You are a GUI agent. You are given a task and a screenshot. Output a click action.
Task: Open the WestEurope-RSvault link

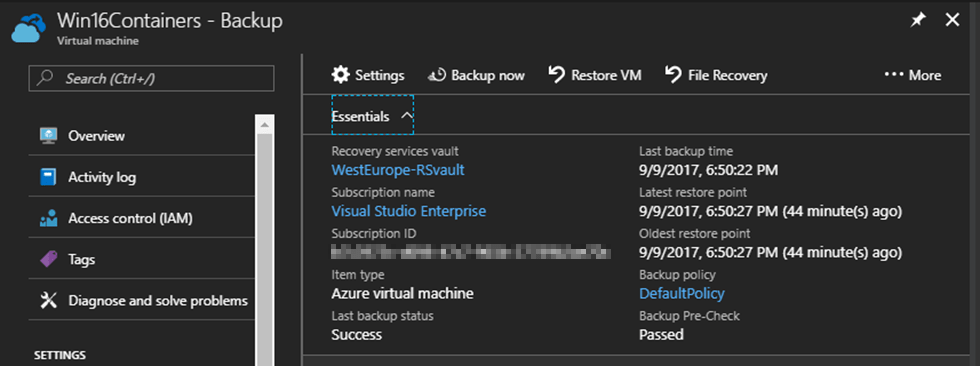pyautogui.click(x=398, y=170)
